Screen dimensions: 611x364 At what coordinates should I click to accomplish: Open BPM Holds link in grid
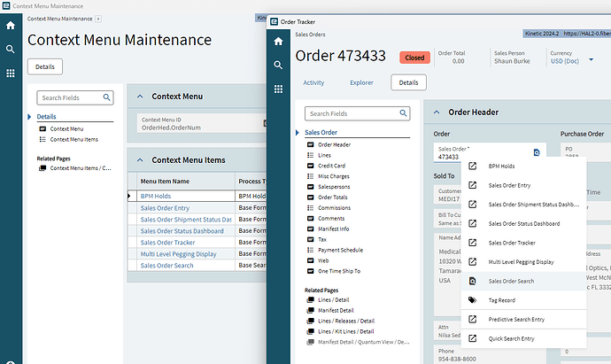(156, 195)
